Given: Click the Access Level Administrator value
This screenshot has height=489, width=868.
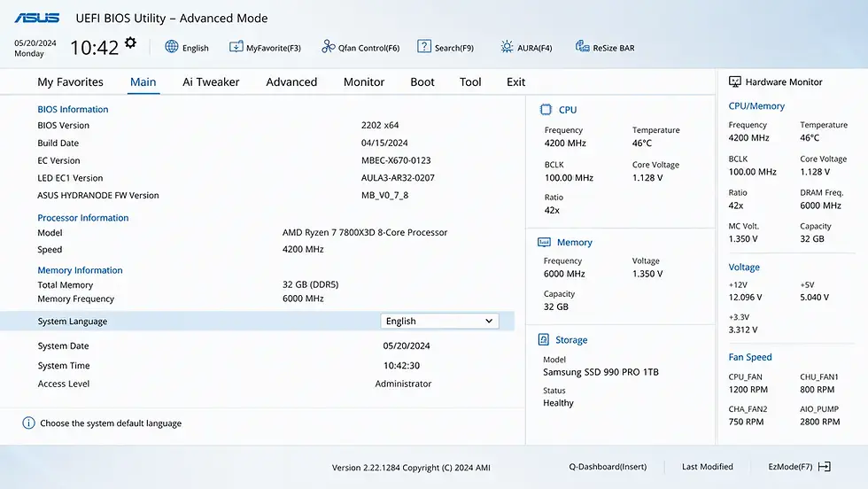Looking at the screenshot, I should 403,384.
